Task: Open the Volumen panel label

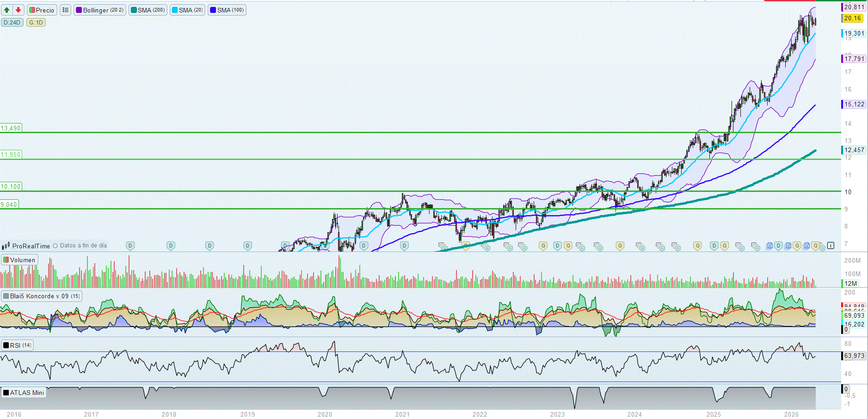Action: tap(19, 260)
